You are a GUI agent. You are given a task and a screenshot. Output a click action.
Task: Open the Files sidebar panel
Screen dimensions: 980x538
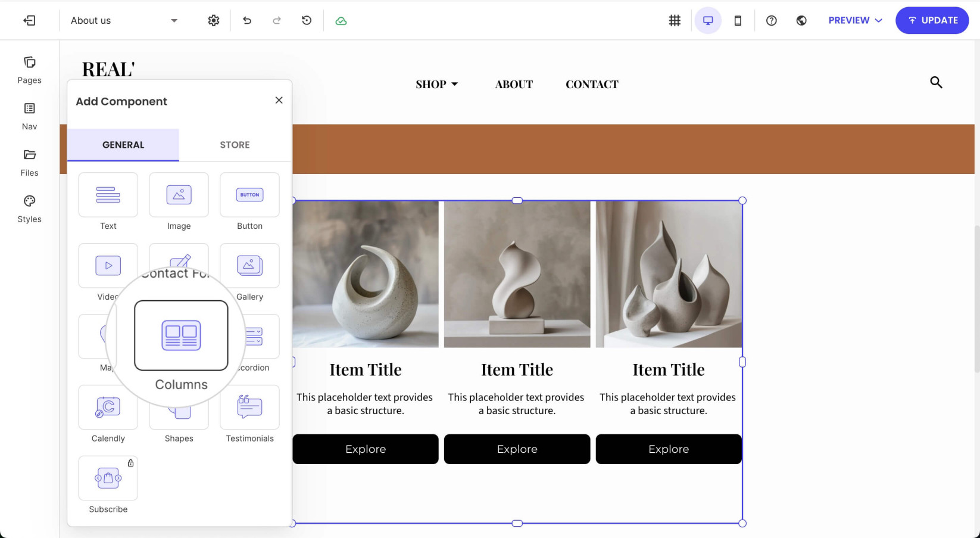29,163
